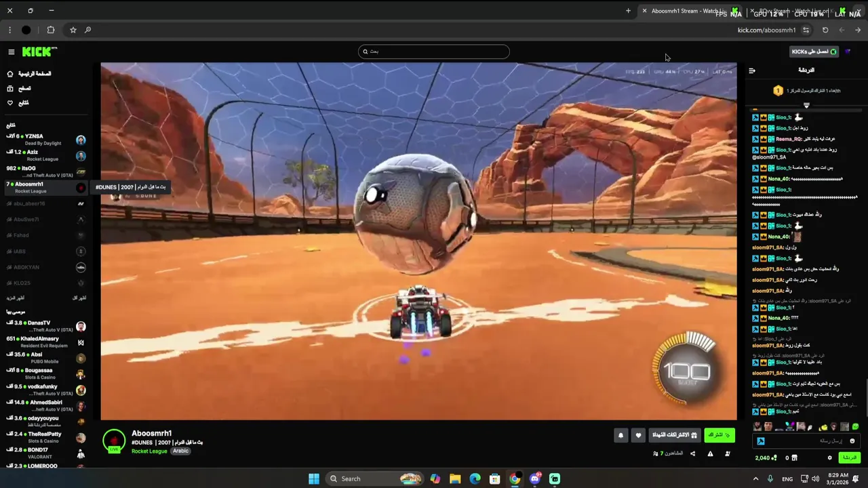Open File Explorer from taskbar
The image size is (868, 488).
coord(455,479)
